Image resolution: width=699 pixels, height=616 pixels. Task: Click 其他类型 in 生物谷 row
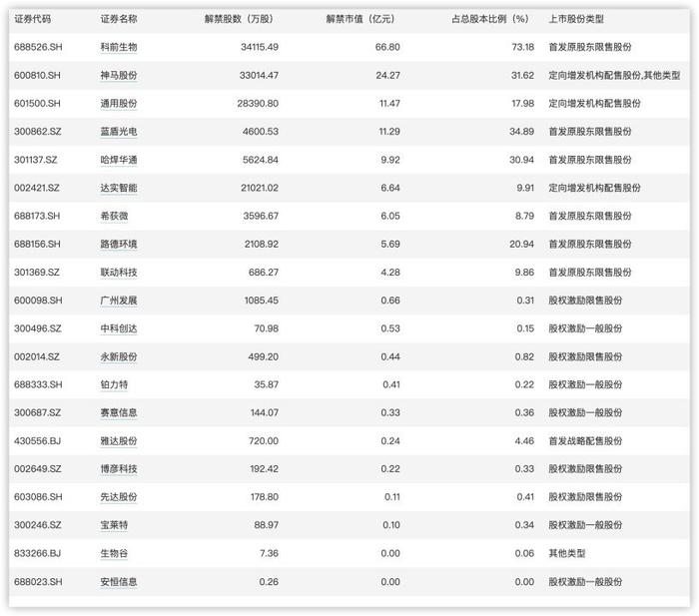566,553
